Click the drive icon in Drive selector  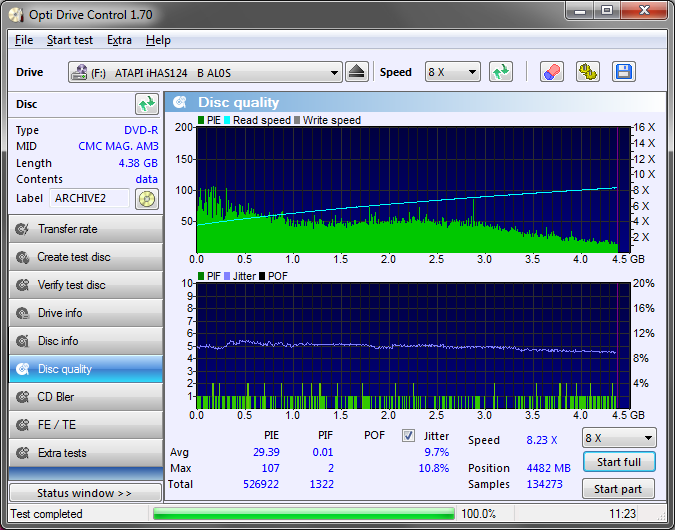tap(79, 72)
